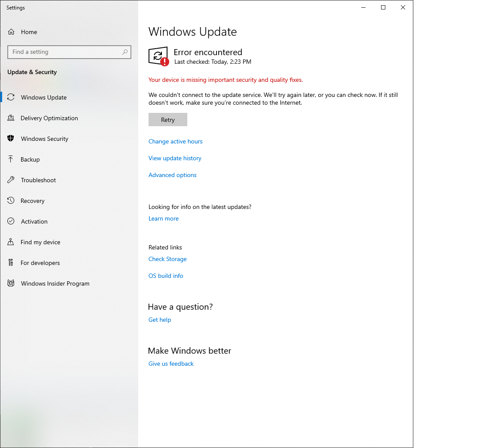Click the Backup upload arrow icon
Screen dimensions: 496x448
click(x=11, y=159)
